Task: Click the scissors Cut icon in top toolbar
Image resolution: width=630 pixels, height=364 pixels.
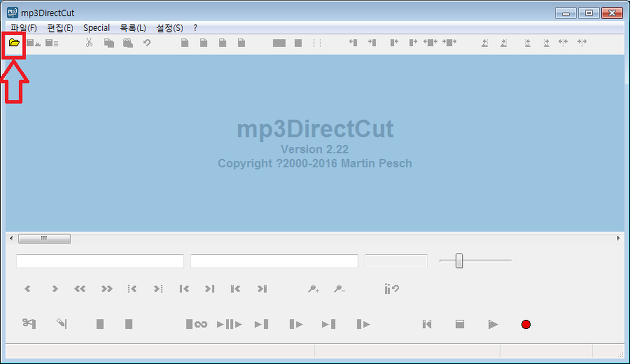Action: point(89,42)
